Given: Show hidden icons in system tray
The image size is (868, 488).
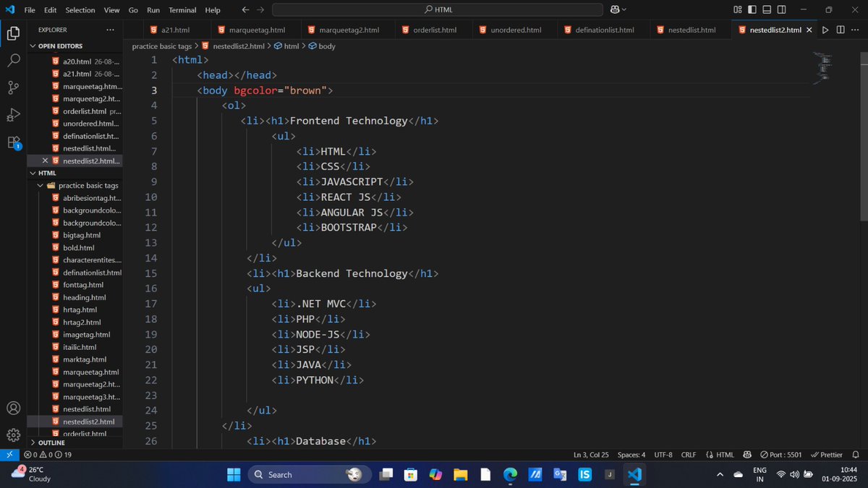Looking at the screenshot, I should click(720, 474).
